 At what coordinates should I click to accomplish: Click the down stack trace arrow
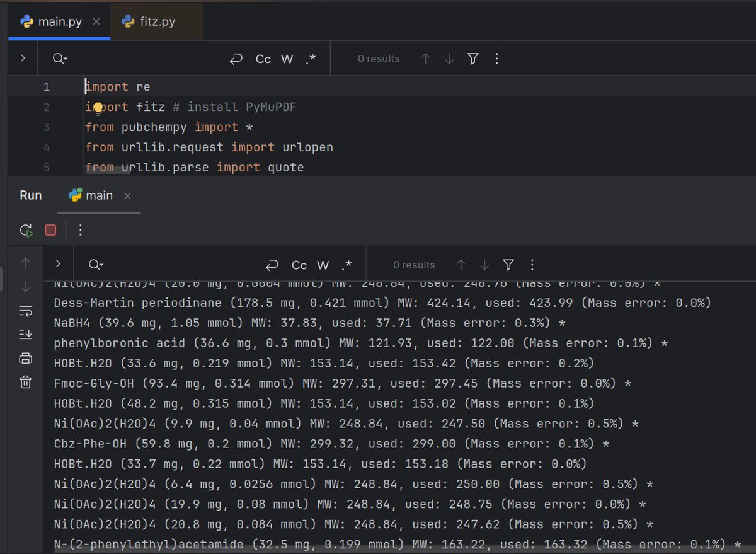[26, 287]
